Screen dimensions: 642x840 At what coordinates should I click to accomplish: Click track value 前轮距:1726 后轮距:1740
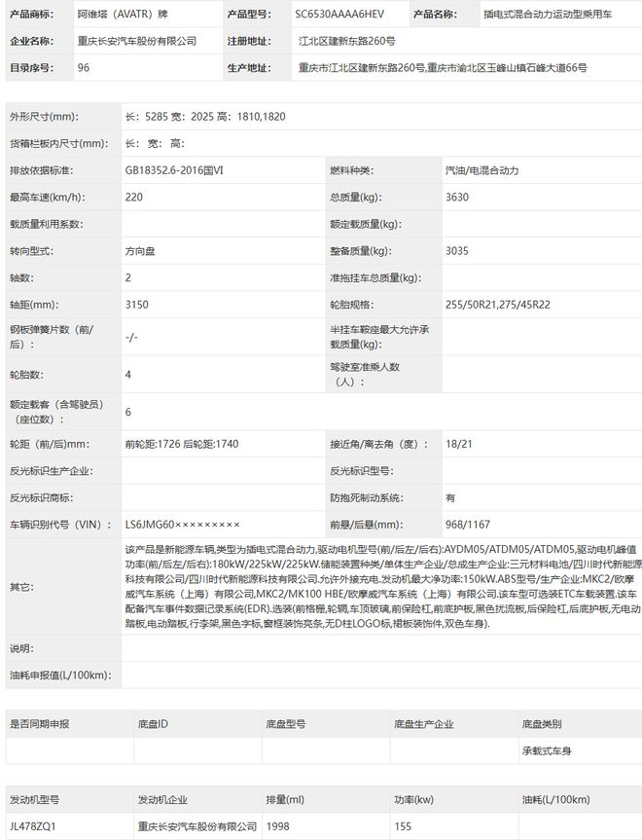point(182,444)
